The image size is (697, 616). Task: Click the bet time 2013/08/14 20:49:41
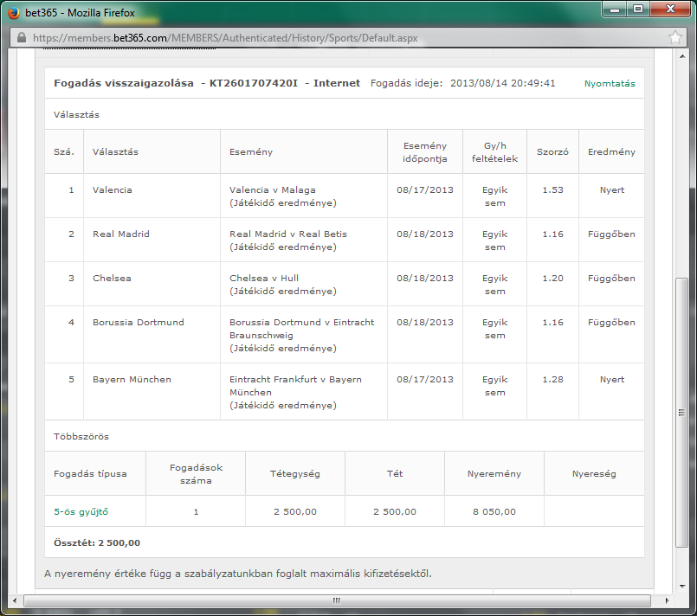(503, 83)
